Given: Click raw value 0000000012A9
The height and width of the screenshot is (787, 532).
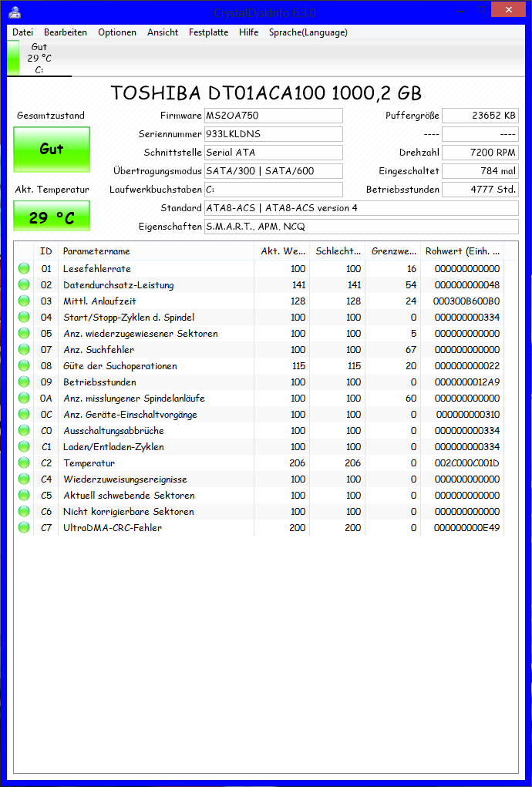Looking at the screenshot, I should coord(467,382).
